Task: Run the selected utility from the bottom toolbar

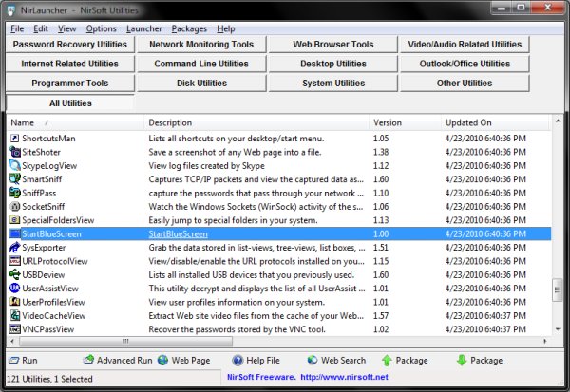Action: coord(23,361)
